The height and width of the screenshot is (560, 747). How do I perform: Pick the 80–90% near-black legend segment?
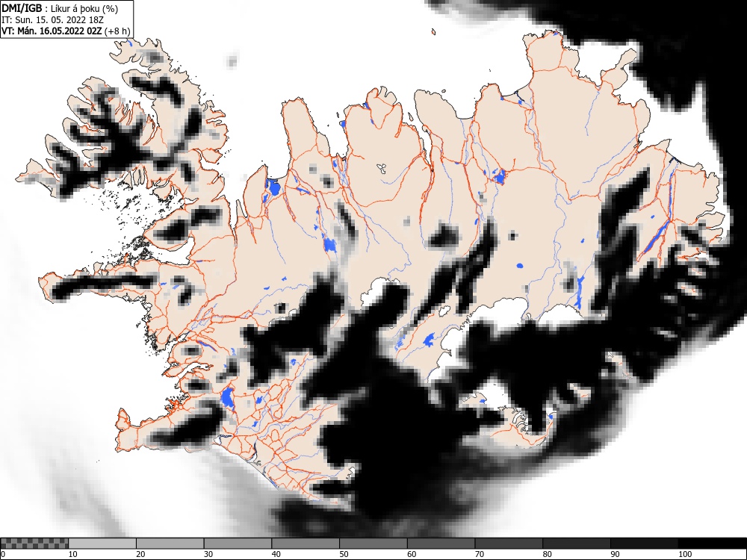tap(577, 544)
